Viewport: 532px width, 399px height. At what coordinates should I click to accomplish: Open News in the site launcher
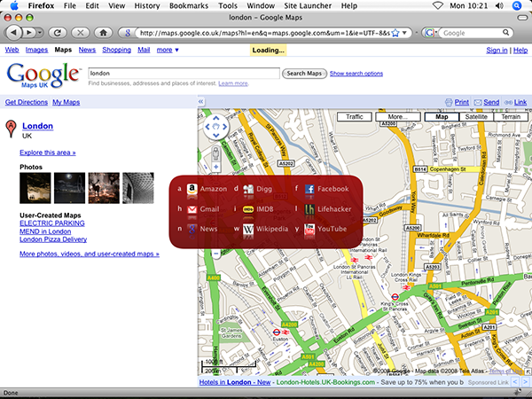202,229
